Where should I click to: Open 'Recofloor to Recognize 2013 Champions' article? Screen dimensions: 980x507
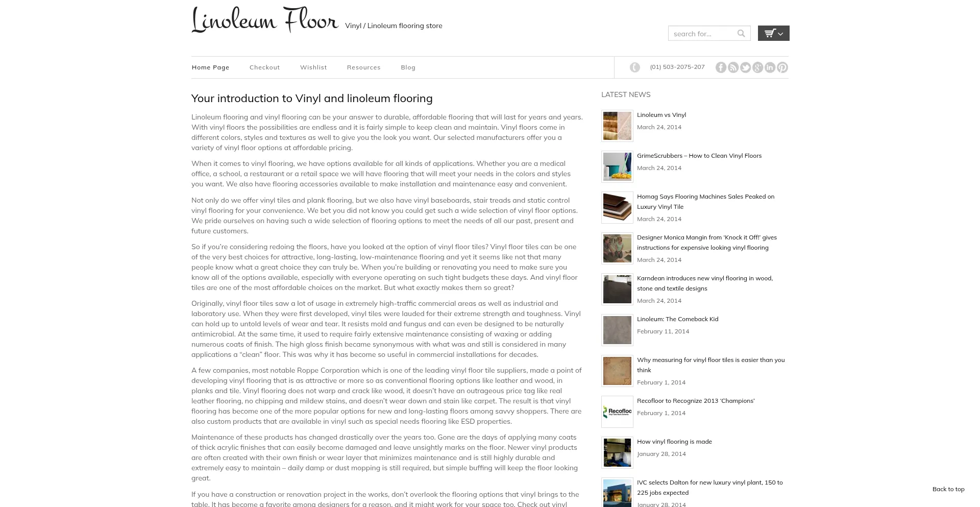pos(696,401)
